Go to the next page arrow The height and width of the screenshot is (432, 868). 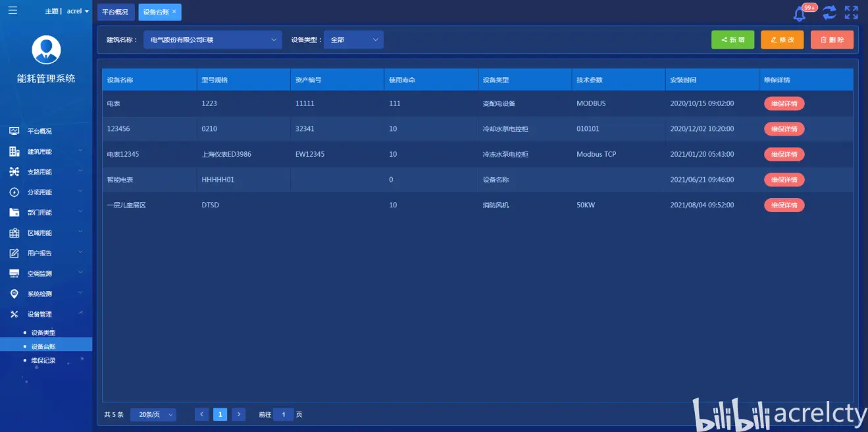pos(239,414)
